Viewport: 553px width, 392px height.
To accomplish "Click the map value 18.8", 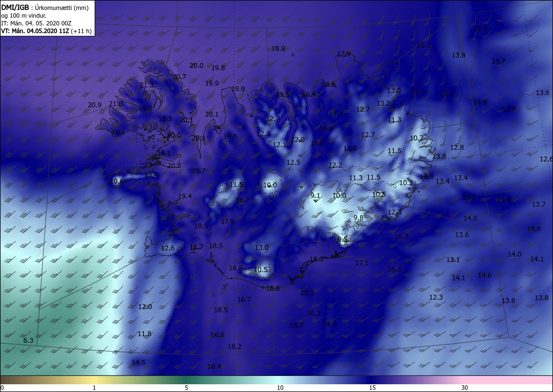I will coord(236,268).
